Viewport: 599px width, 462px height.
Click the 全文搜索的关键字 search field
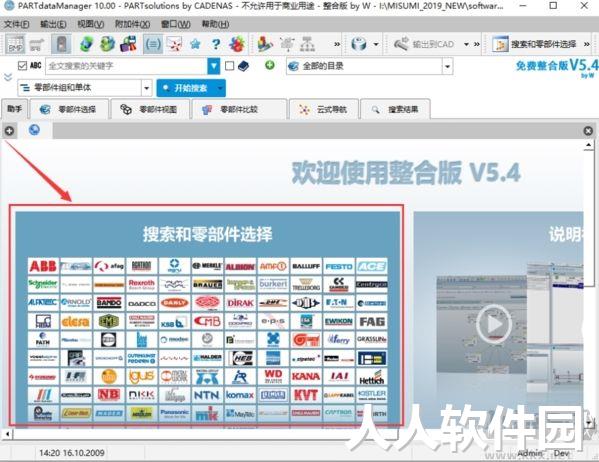[126, 66]
